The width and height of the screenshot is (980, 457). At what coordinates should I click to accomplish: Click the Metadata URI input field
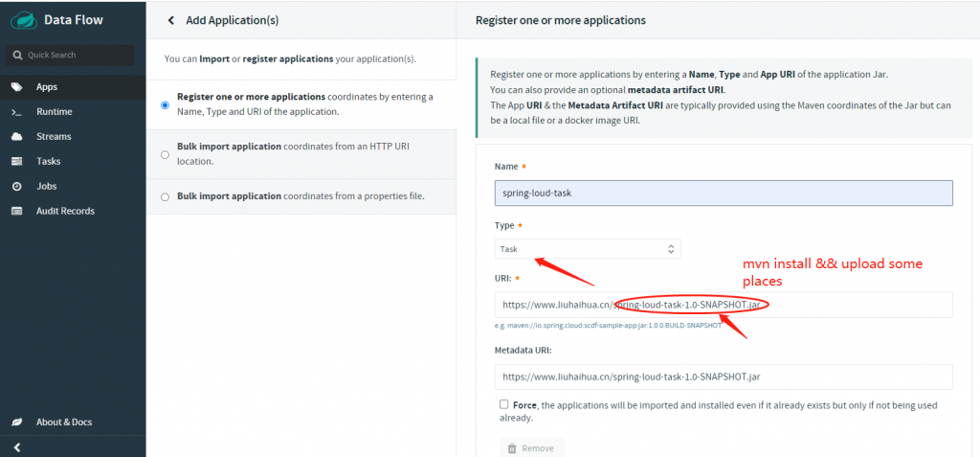click(x=724, y=377)
